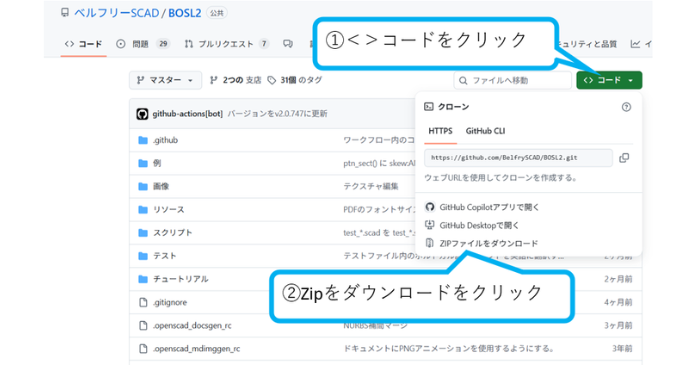The image size is (698, 365).
Task: Open the プルリクエスト tab
Action: (226, 44)
